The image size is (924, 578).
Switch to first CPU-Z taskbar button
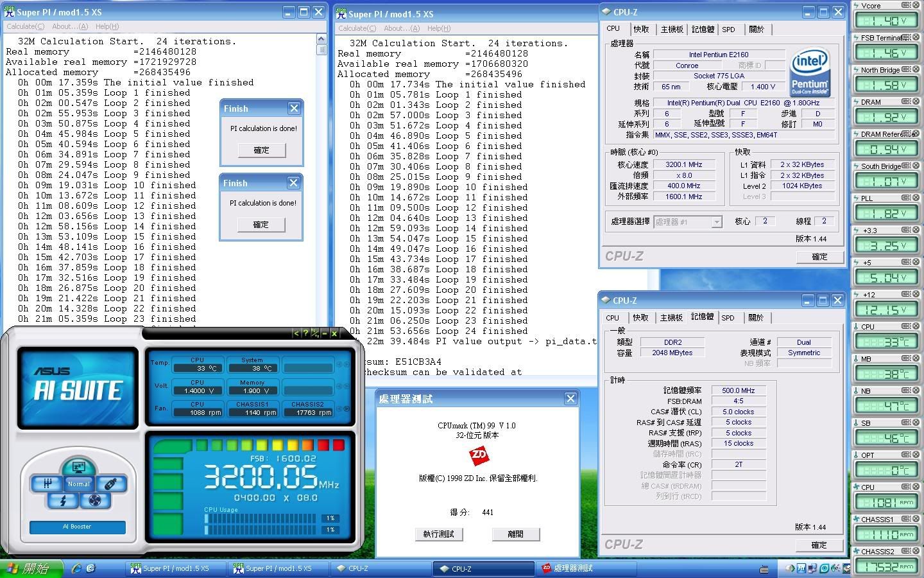point(381,568)
